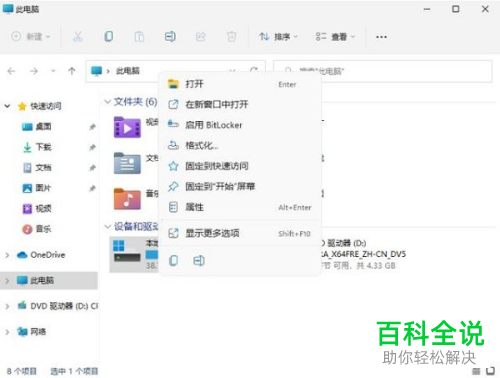Select 在新窗口中打开 in context menu
This screenshot has width=500, height=378.
click(240, 104)
